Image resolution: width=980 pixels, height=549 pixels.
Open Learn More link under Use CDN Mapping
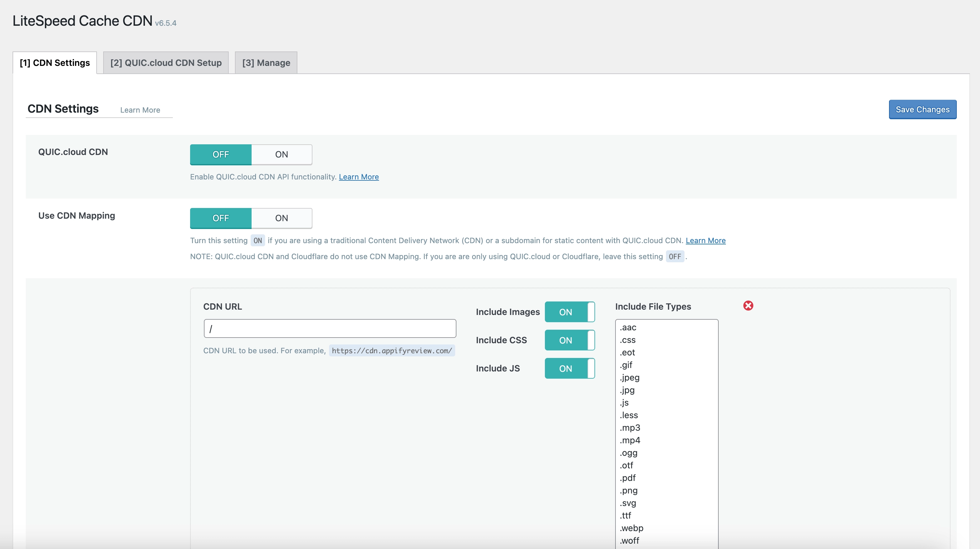705,240
